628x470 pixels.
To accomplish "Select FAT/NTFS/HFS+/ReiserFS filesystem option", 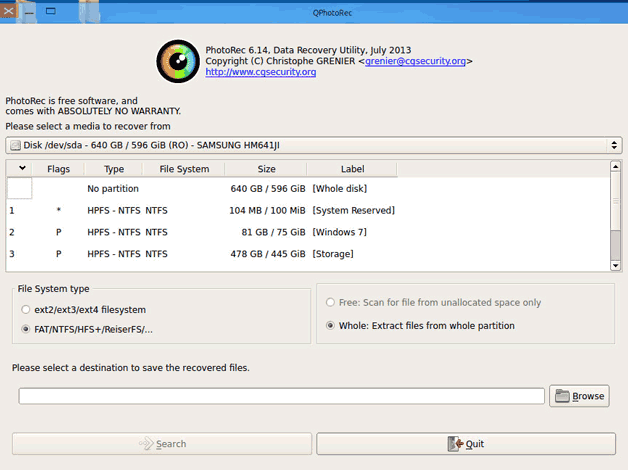I will tap(27, 329).
